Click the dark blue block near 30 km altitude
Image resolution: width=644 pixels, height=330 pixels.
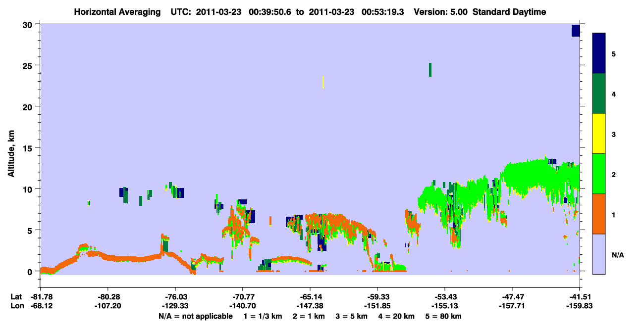[x=576, y=31]
